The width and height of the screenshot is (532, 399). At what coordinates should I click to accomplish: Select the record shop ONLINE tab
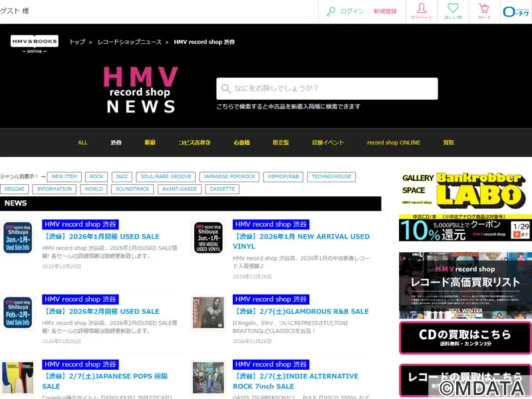(394, 142)
